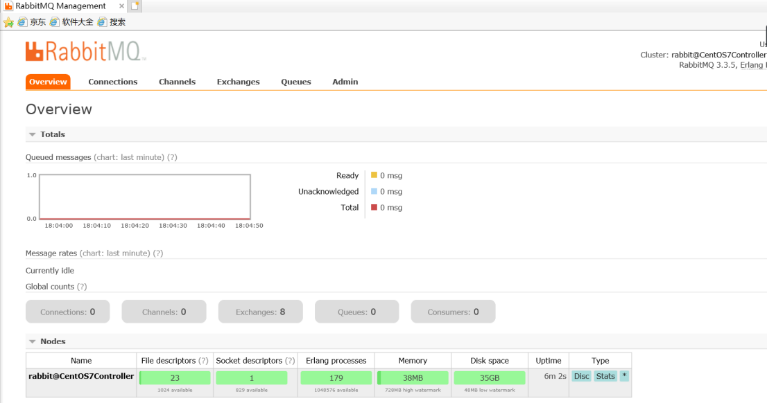Click the RabbitMQ logo
Viewport: 767px width, 404px height.
[x=86, y=51]
